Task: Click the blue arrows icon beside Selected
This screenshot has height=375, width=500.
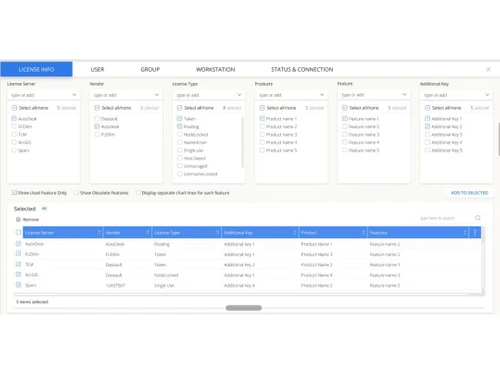Action: point(44,209)
